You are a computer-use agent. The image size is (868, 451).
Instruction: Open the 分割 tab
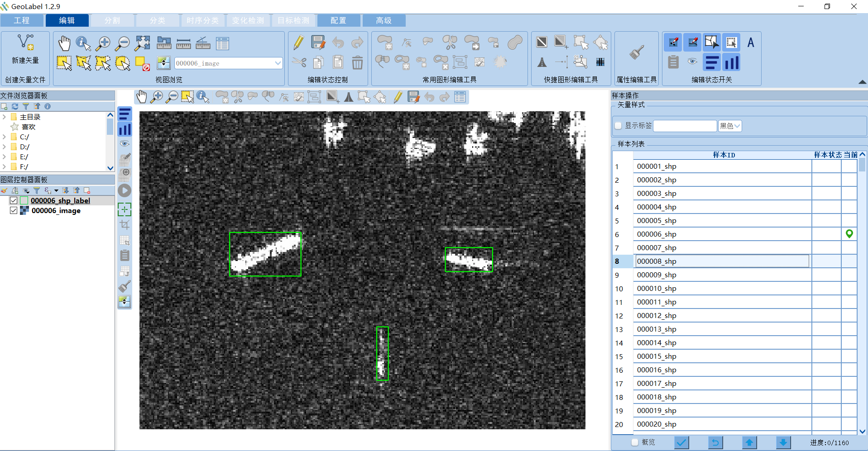[112, 20]
